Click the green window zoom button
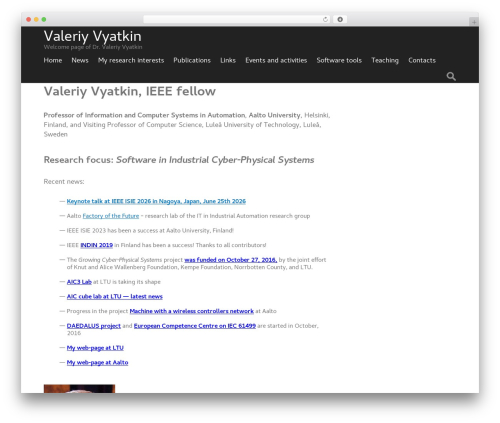Screen dimensions: 500x423 [44, 19]
